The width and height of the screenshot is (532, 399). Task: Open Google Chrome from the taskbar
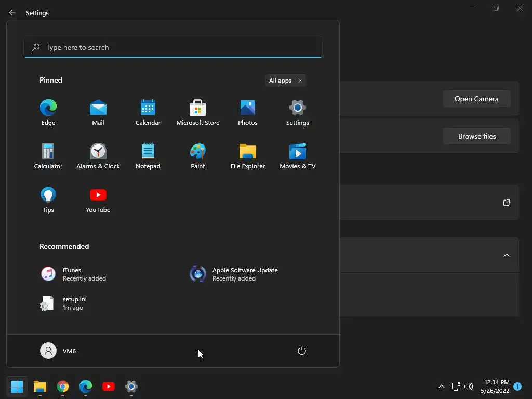(x=63, y=387)
